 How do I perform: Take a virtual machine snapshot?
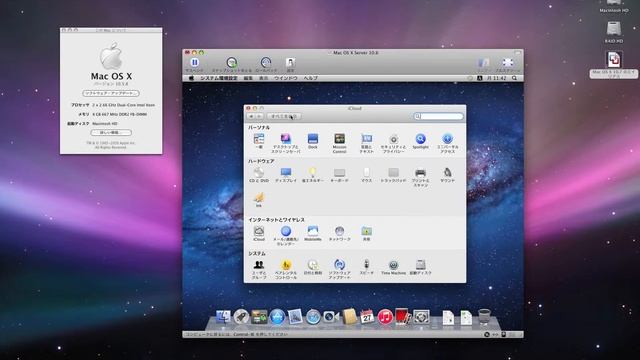click(231, 64)
